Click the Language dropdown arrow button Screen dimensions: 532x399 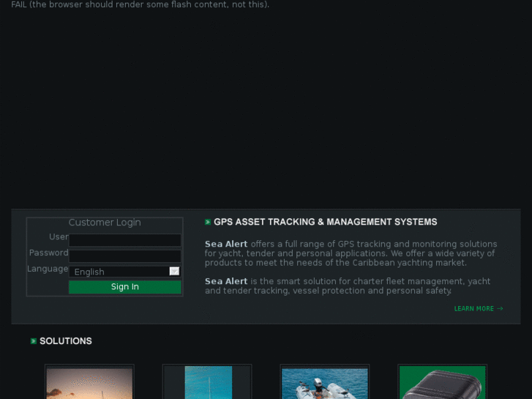pos(174,272)
